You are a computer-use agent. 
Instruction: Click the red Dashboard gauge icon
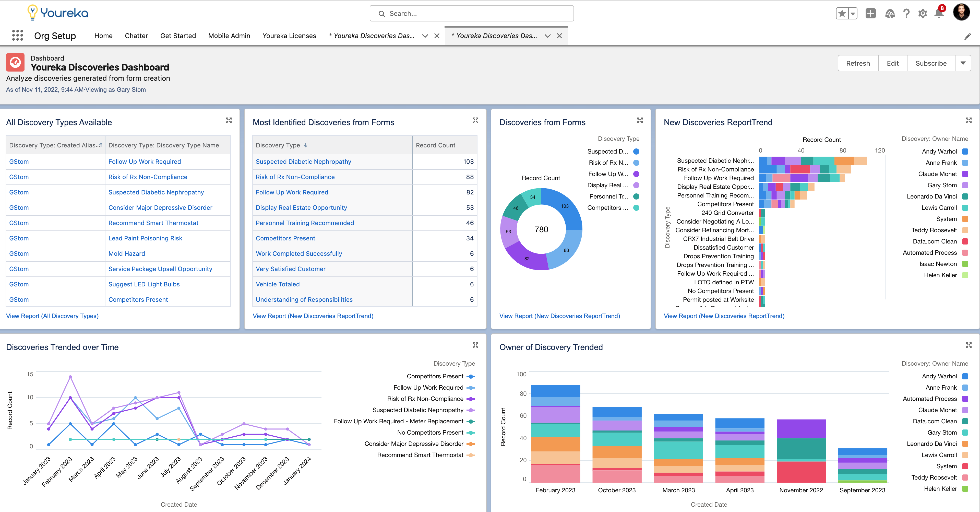pyautogui.click(x=15, y=62)
